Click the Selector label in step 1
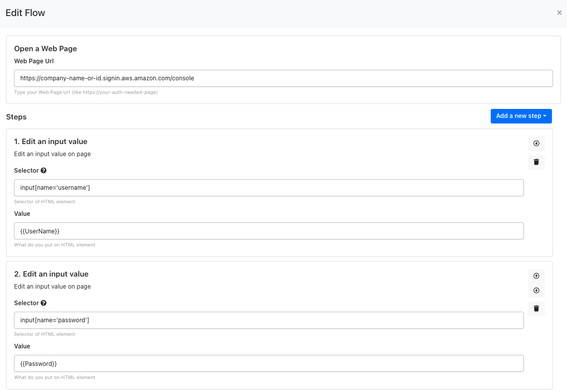Screen dimensions: 567x392 click(26, 171)
